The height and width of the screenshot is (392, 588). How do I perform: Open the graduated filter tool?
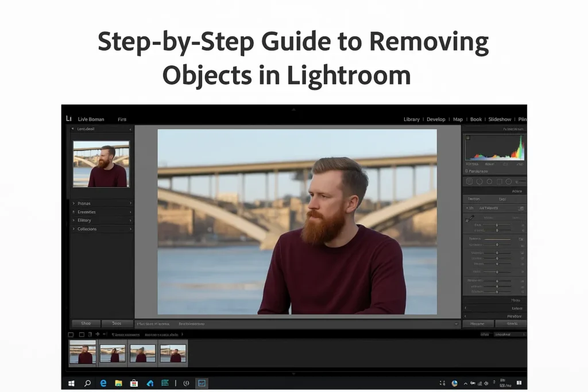pos(499,181)
